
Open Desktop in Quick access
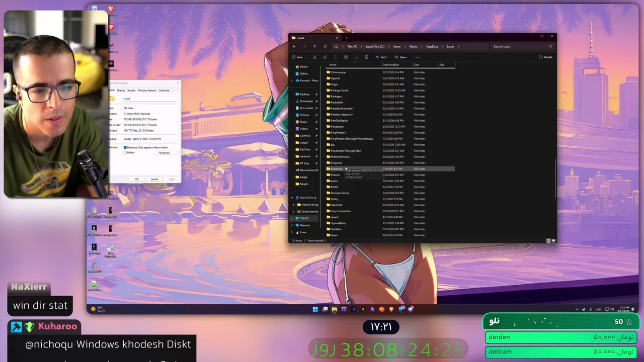point(303,95)
